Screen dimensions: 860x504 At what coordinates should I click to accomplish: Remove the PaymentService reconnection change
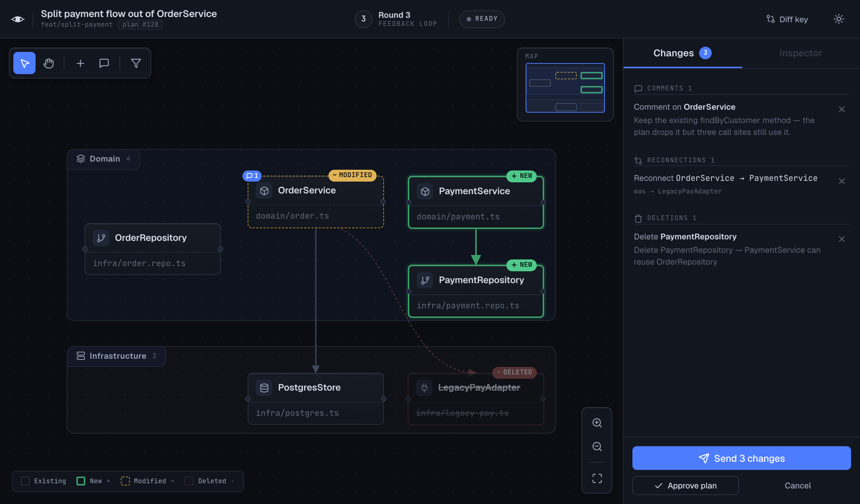(842, 181)
